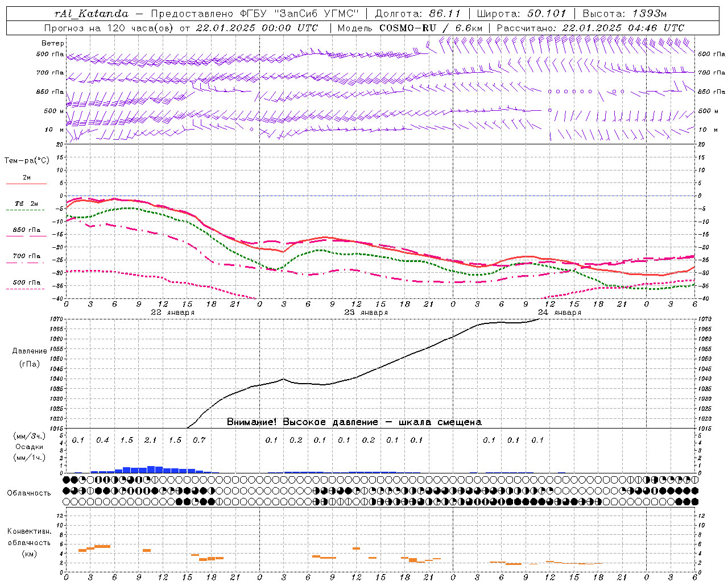728x582 pixels.
Task: Click the station name rAi_Katanda
Action: point(92,14)
